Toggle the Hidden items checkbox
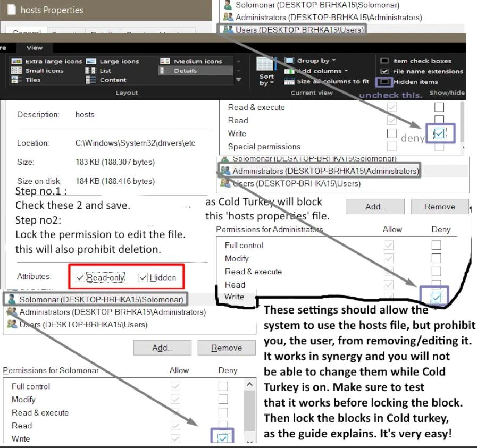 [384, 82]
